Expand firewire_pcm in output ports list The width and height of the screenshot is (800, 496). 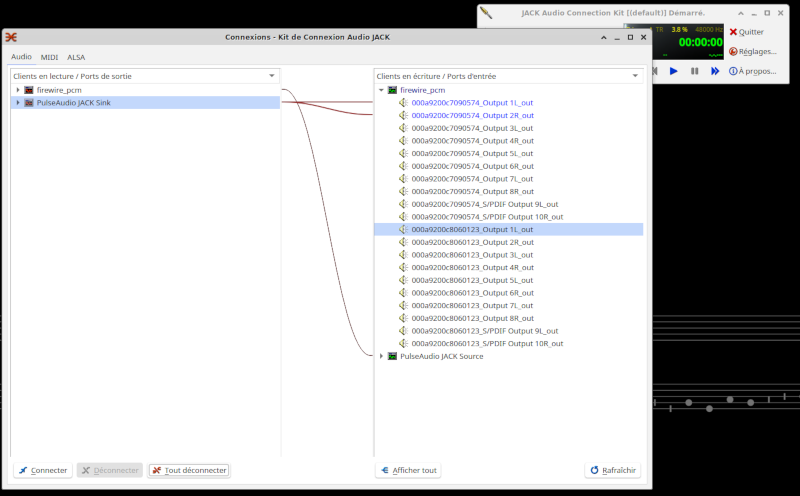coord(18,90)
